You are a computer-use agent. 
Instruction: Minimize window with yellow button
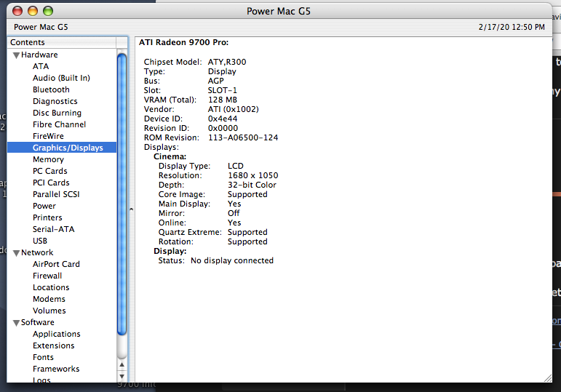tap(33, 11)
